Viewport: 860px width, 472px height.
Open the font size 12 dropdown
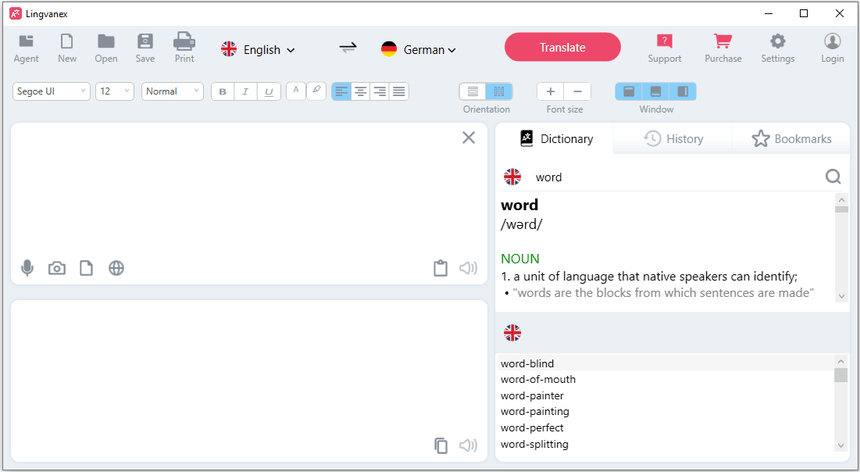point(115,92)
